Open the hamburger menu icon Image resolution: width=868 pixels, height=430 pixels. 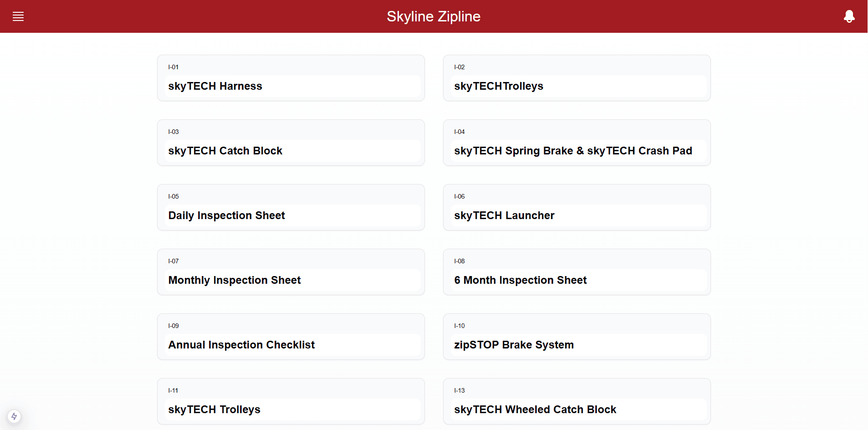(18, 17)
